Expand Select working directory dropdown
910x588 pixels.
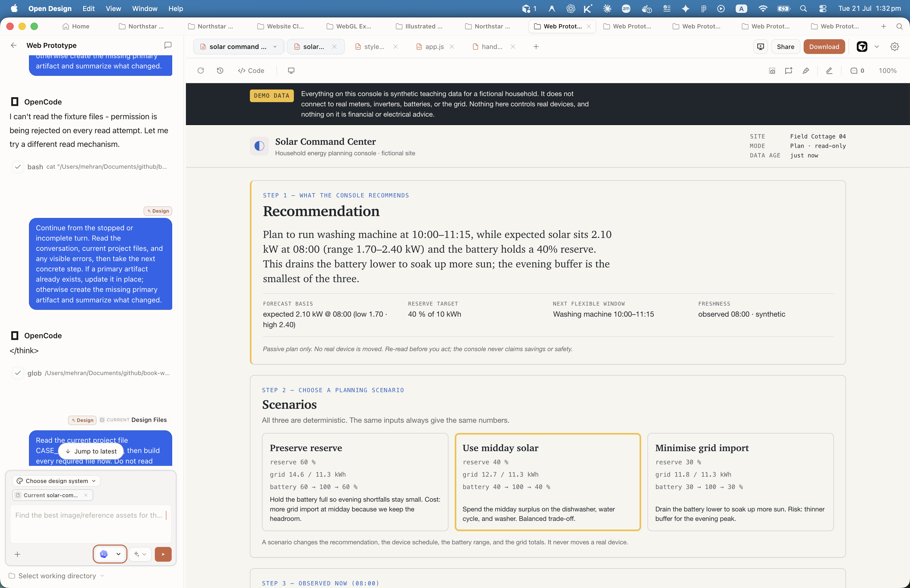coord(57,576)
